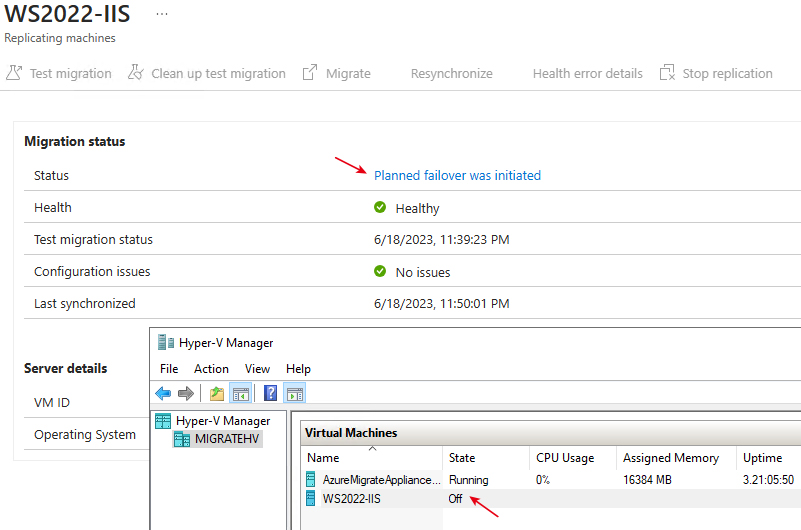Sort by Assigned Memory column header
The width and height of the screenshot is (801, 530).
point(676,457)
